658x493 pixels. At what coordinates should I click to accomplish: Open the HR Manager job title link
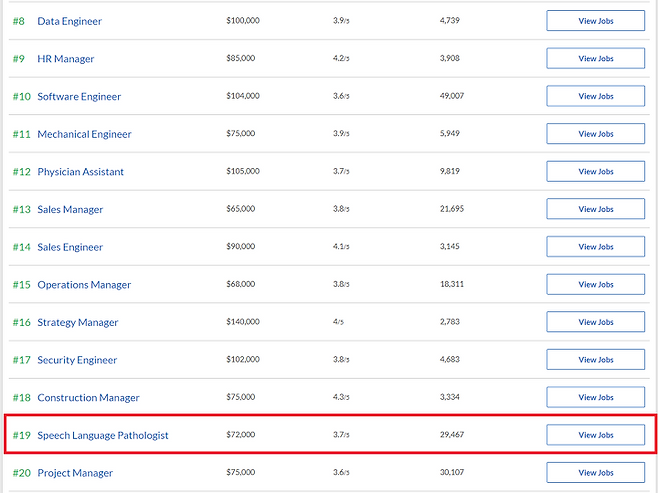coord(65,59)
